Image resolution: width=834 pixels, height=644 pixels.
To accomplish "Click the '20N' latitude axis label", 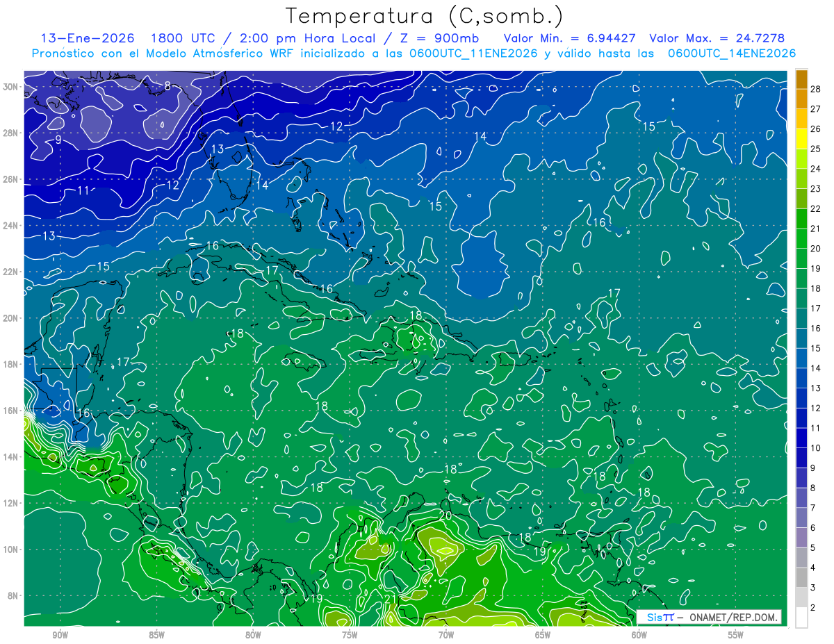I will [x=10, y=318].
